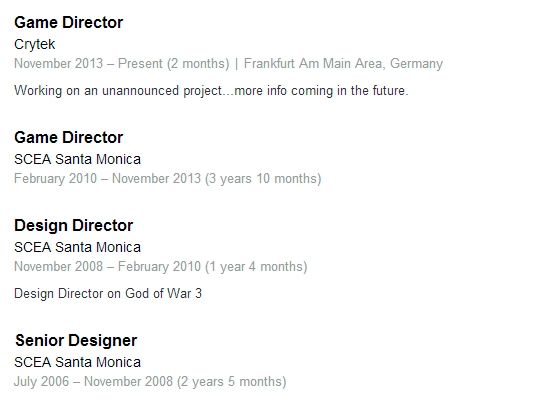Image resolution: width=535 pixels, height=403 pixels.
Task: Click the unannounced project description text
Action: (211, 91)
